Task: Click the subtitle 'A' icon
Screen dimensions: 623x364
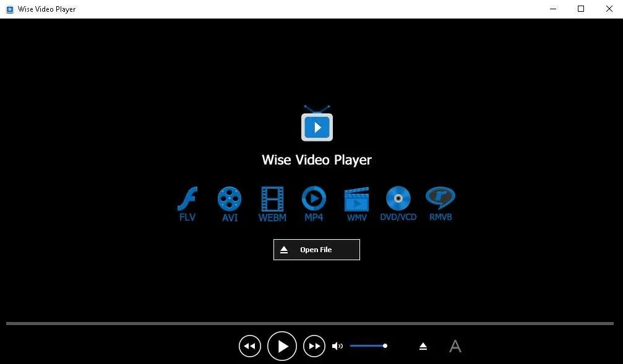Action: coord(455,347)
